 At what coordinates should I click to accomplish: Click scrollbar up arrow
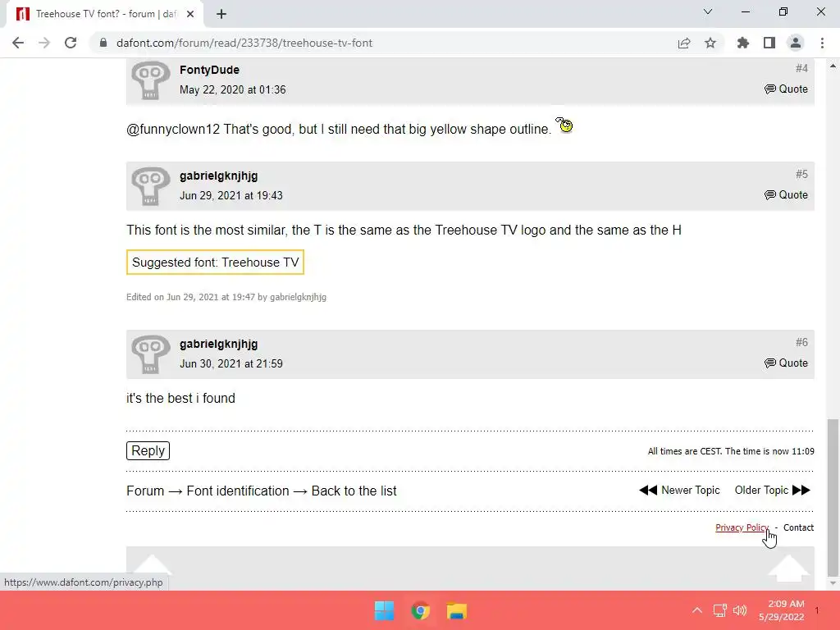click(x=833, y=66)
